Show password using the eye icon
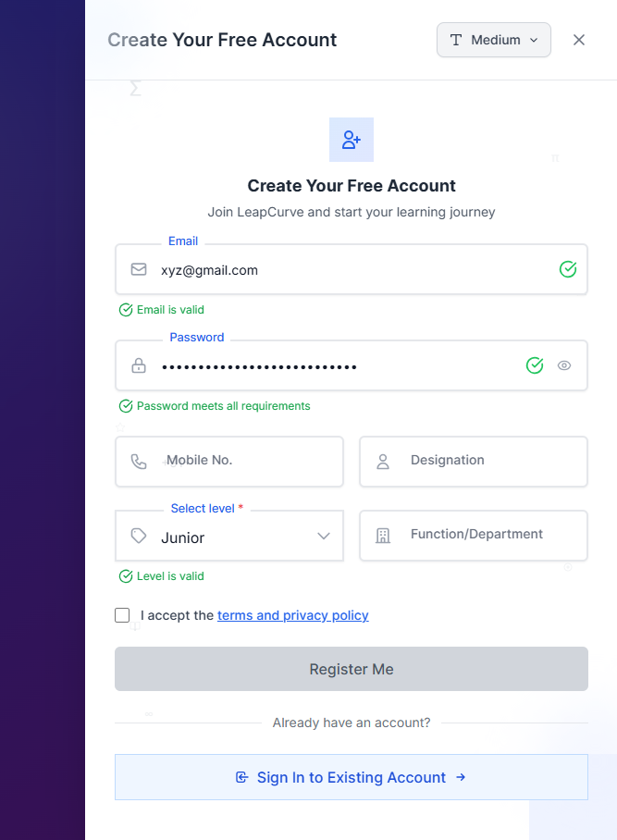 click(x=564, y=365)
